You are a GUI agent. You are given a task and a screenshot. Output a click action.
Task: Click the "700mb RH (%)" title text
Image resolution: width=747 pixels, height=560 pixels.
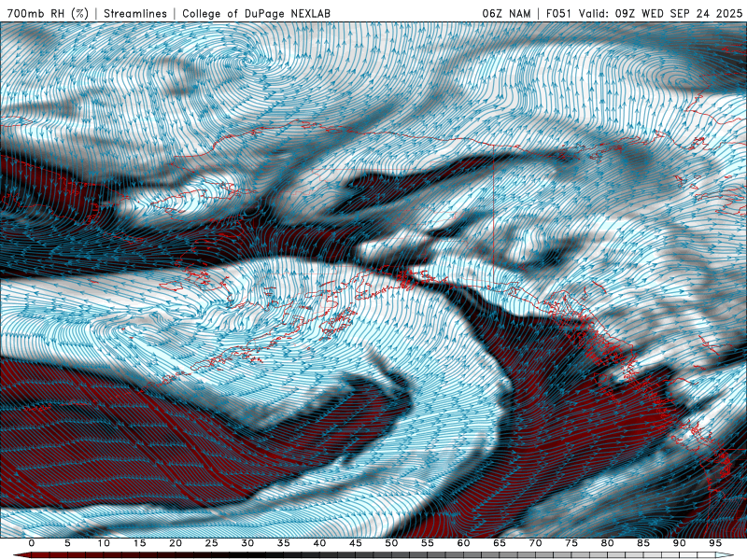point(49,13)
